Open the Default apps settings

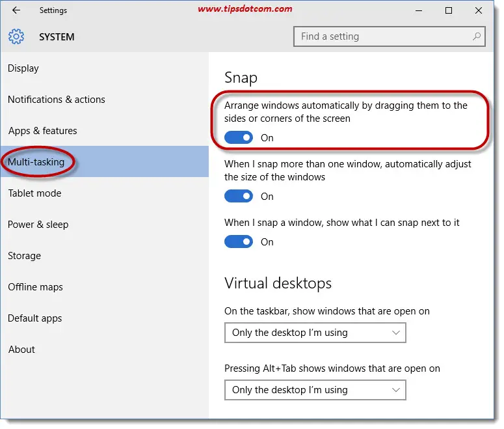pos(105,318)
